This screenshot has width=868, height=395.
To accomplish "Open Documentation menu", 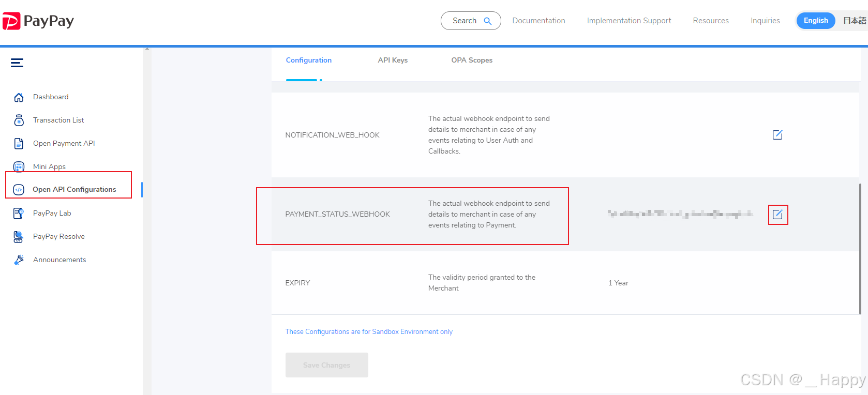I will [538, 21].
